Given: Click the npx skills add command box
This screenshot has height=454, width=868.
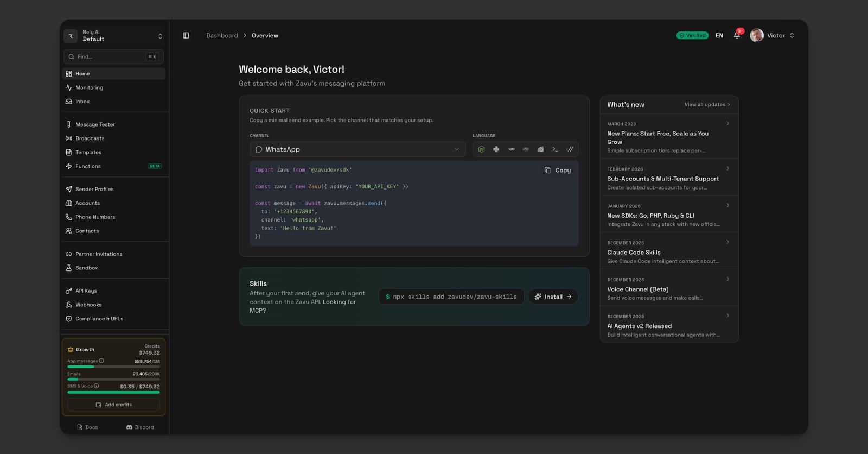Looking at the screenshot, I should click(x=451, y=297).
